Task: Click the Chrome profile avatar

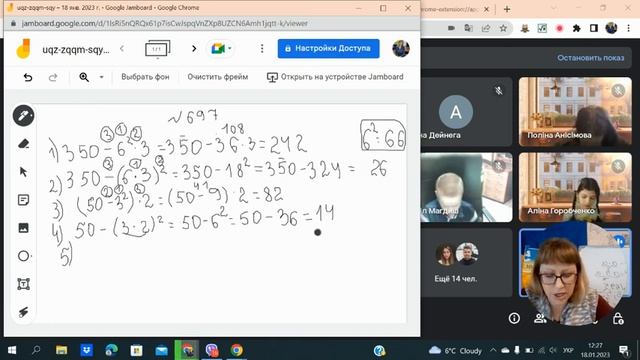Action: tap(611, 28)
